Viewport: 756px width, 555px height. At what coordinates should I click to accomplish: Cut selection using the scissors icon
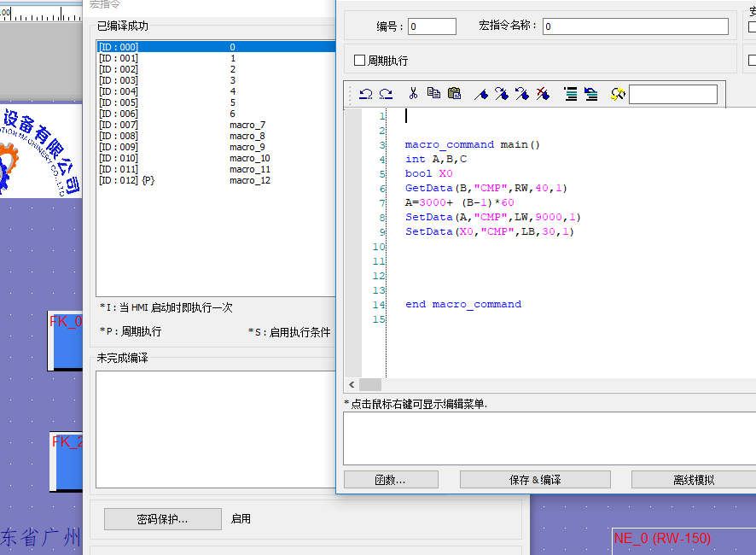point(413,94)
